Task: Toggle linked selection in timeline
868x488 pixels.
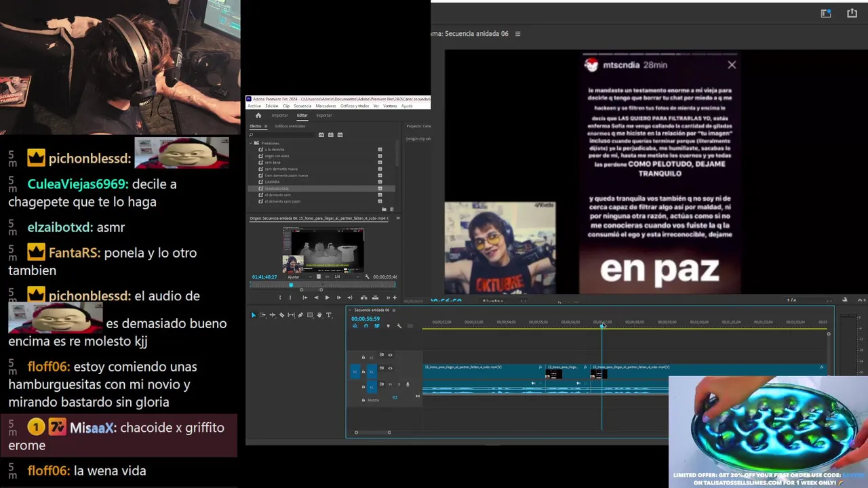Action: click(377, 326)
